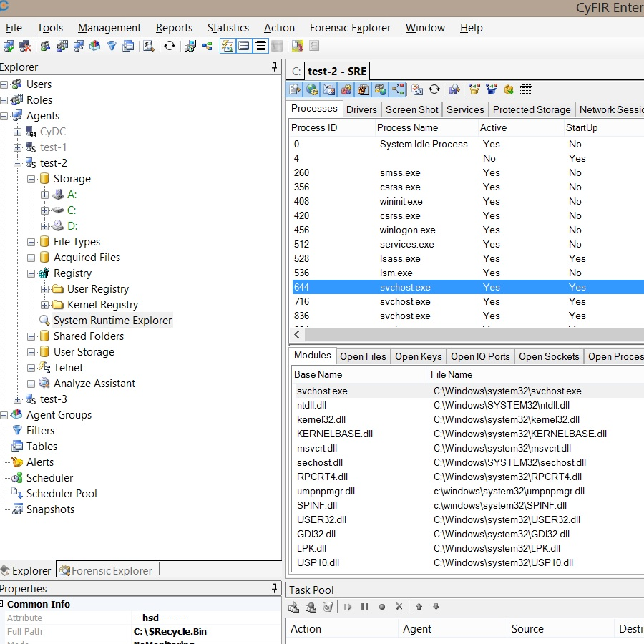
Task: Click the grid table icon in SRE toolbar
Action: click(526, 89)
